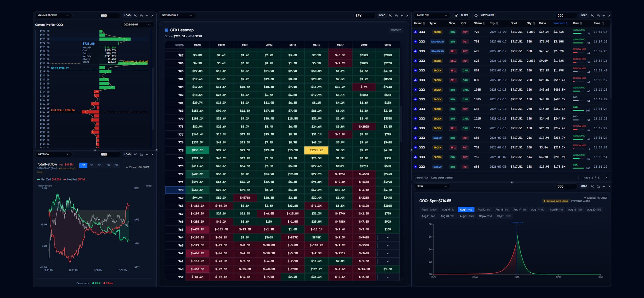
Task: Sort raw flow by Qty column
Action: 531,23
